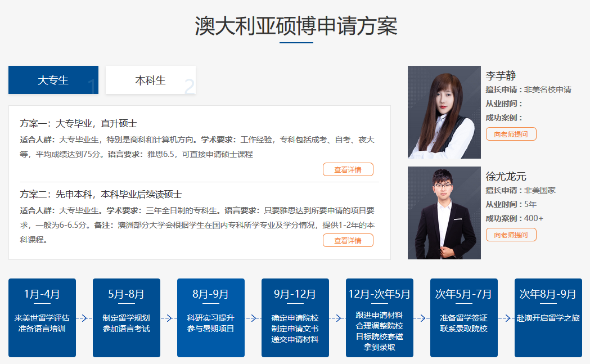Image resolution: width=590 pixels, height=364 pixels.
Task: Click the arrow between 5月-8月 and 8月-9月
Action: [x=169, y=318]
